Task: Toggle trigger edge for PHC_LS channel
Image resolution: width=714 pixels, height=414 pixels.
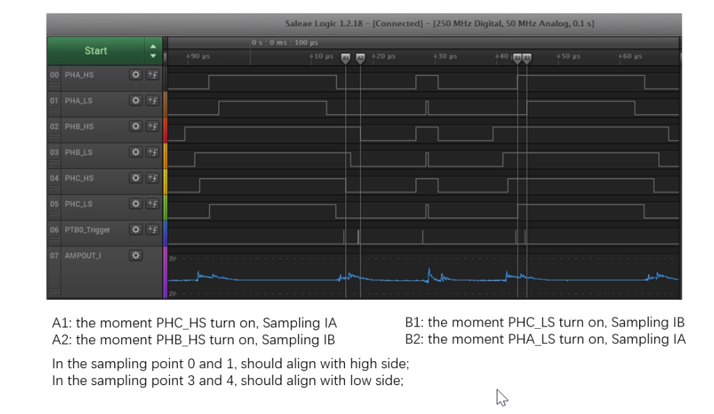Action: coord(153,204)
